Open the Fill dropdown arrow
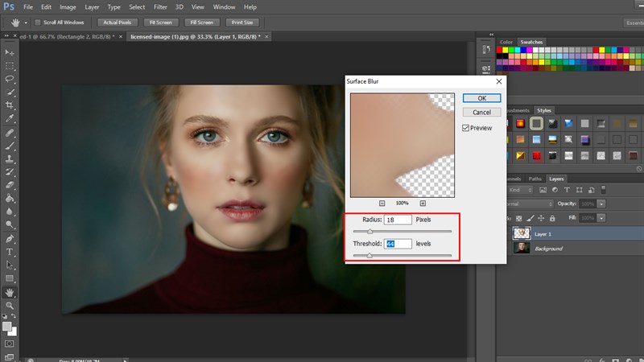The height and width of the screenshot is (362, 644). 601,218
